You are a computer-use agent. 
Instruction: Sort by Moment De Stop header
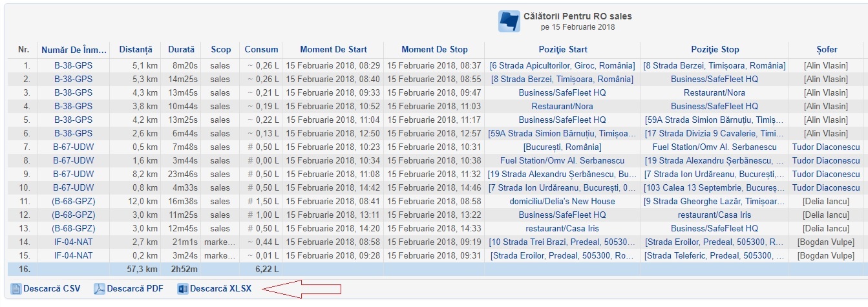434,50
